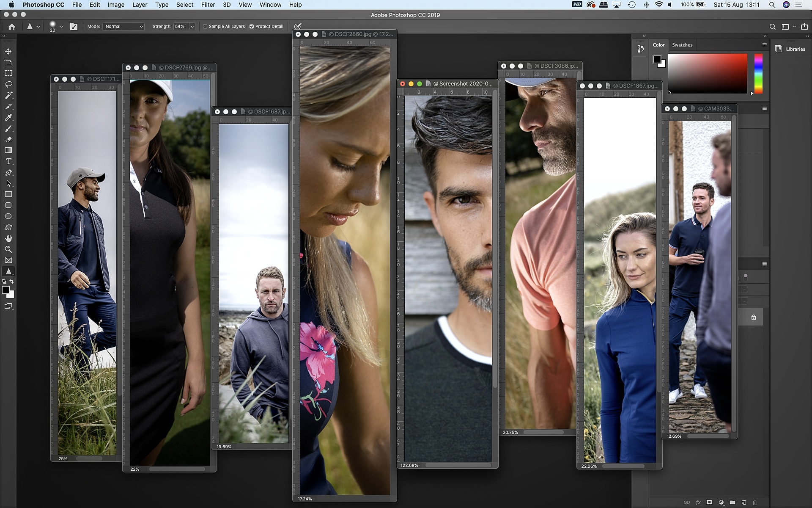
Task: Toggle brush settings panel icon
Action: 74,26
